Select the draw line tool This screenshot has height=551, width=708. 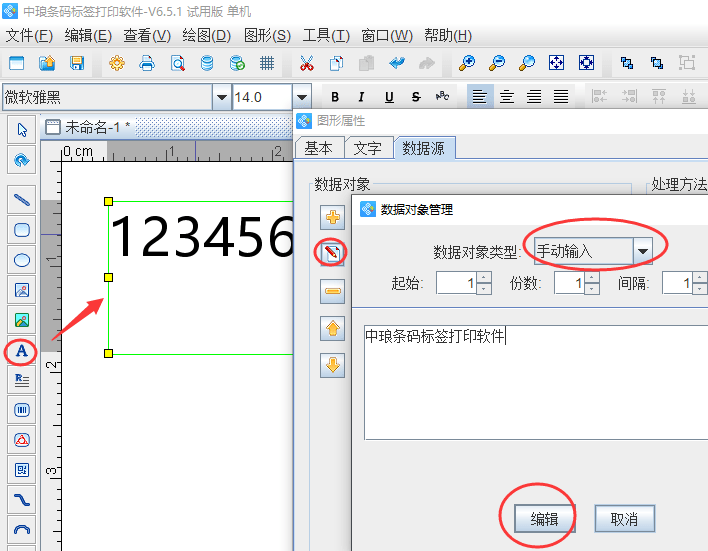(x=21, y=199)
